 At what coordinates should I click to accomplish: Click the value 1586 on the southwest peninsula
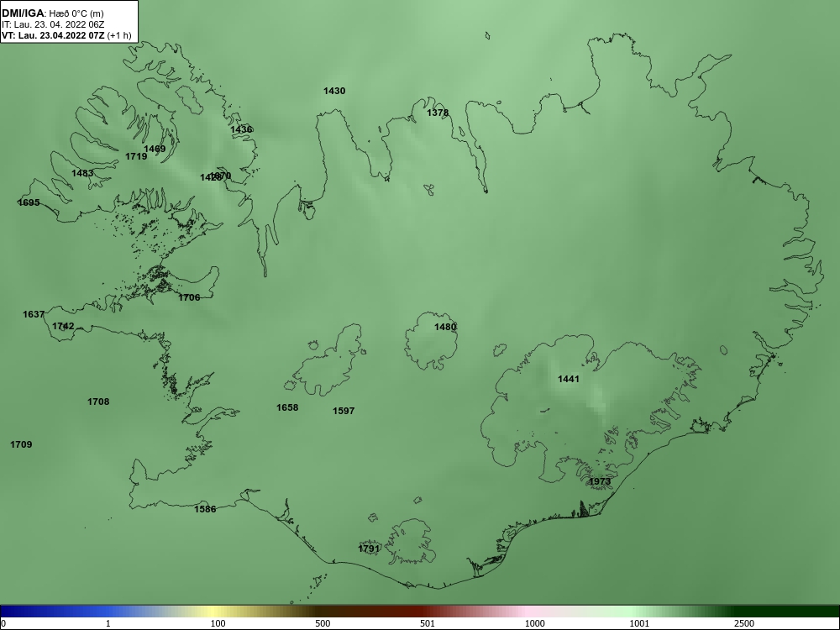[x=205, y=509]
